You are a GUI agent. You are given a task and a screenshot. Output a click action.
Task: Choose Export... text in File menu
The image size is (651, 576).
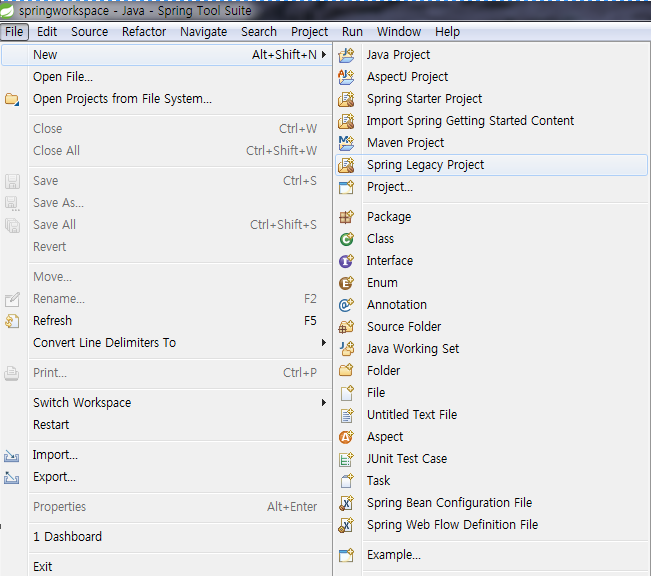coord(54,477)
